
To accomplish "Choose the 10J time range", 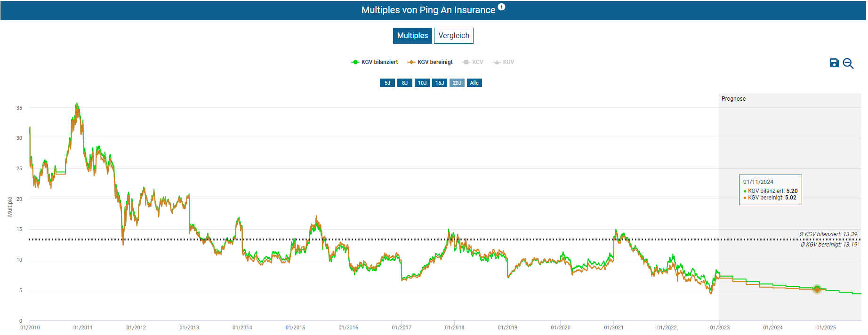I will (x=422, y=83).
